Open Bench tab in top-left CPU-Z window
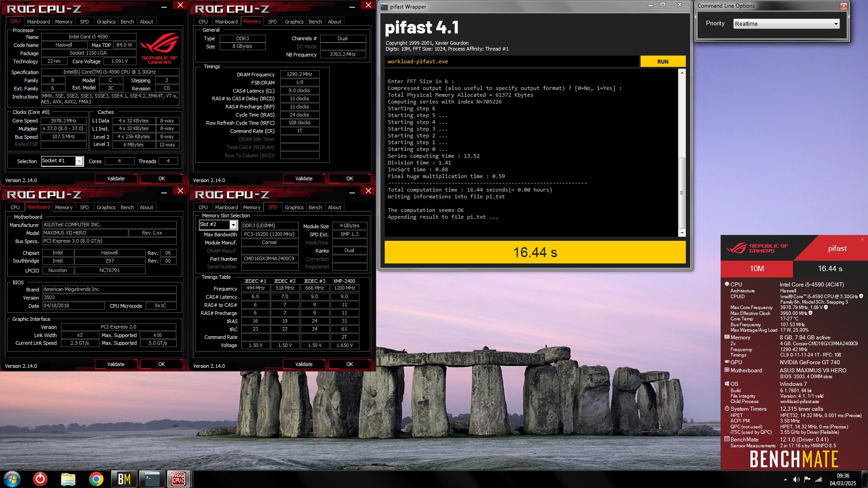This screenshot has height=488, width=868. 127,22
